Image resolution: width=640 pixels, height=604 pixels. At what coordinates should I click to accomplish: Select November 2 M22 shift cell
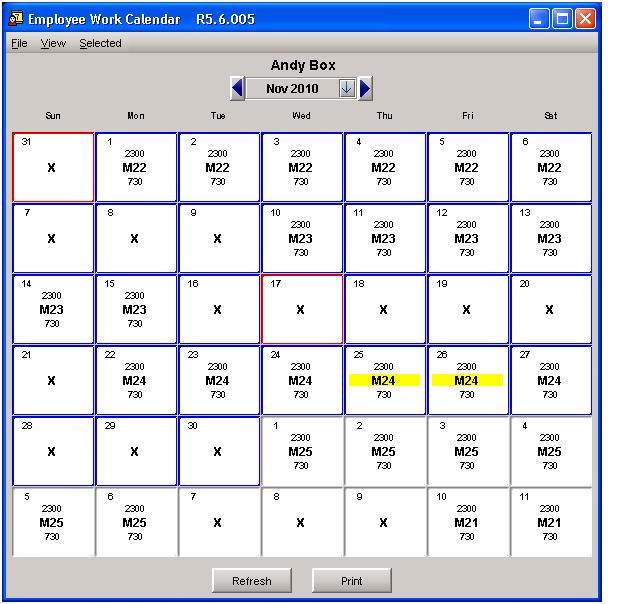(219, 167)
